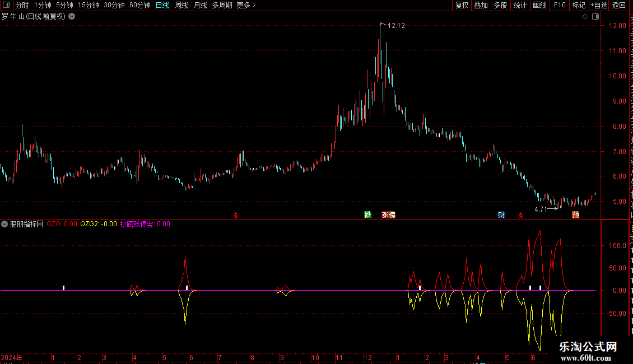Open the 统计 statistics tool

tap(519, 5)
